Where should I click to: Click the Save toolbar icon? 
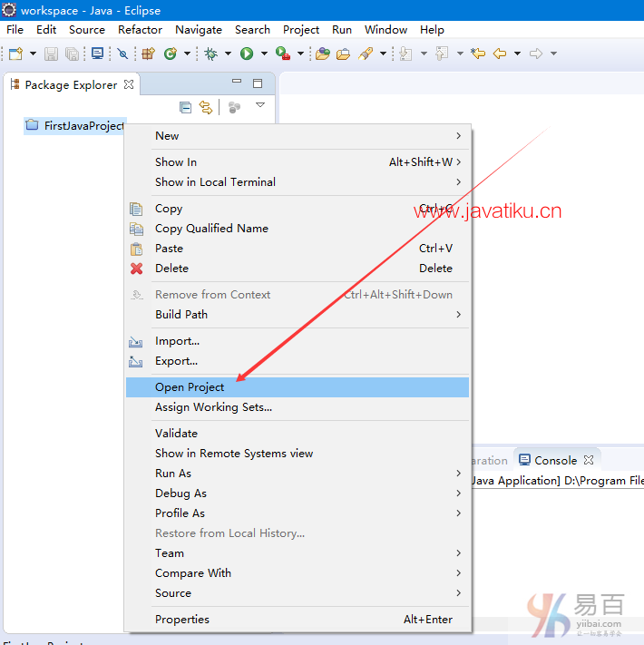51,54
